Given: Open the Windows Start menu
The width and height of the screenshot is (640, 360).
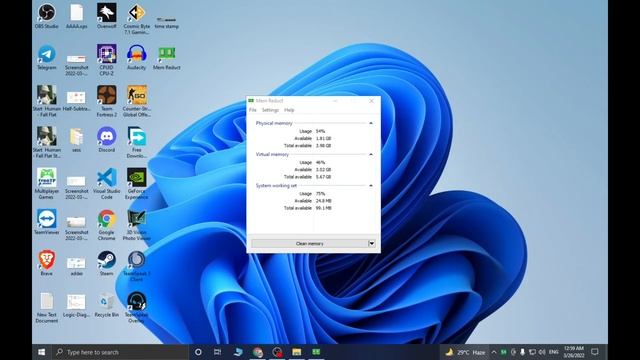Looking at the screenshot, I should pos(42,352).
